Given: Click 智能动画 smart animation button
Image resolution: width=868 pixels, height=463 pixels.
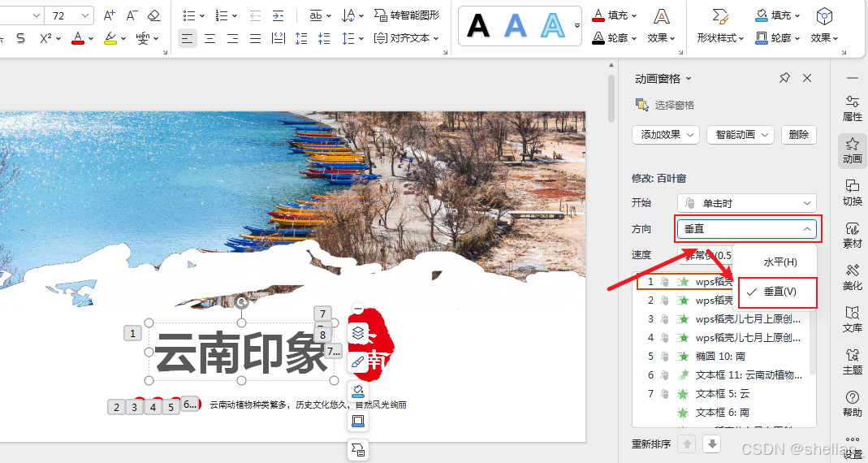Looking at the screenshot, I should coord(741,135).
